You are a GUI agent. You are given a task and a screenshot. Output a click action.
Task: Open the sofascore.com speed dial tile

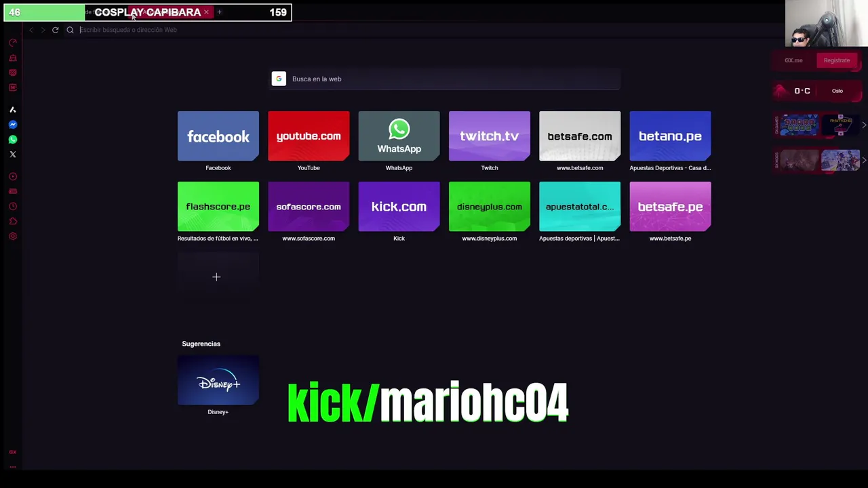309,207
